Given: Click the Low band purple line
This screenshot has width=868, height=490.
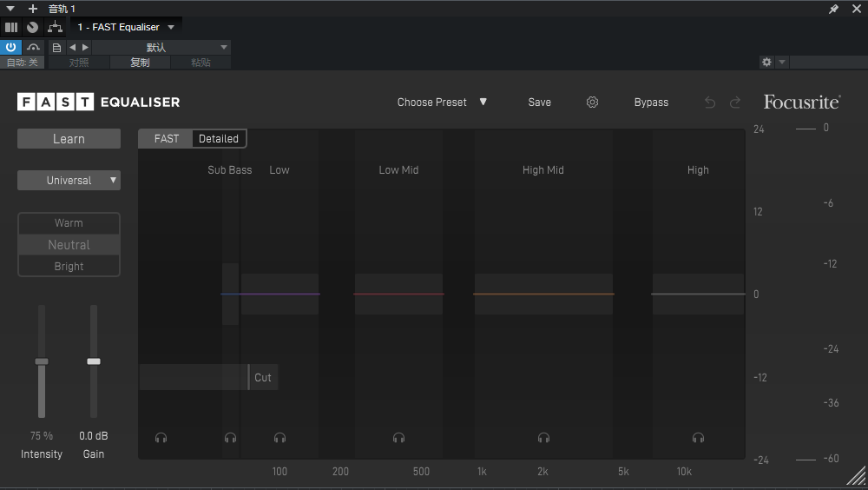Looking at the screenshot, I should (x=280, y=294).
